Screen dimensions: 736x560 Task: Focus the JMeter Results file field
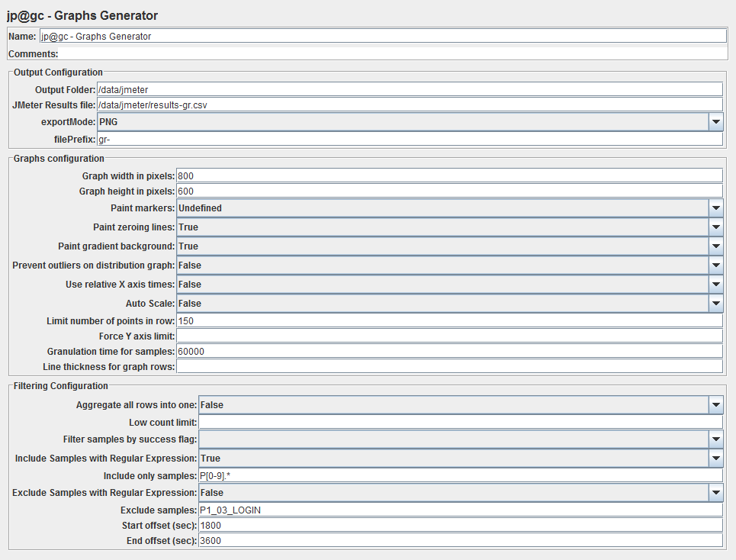pyautogui.click(x=410, y=105)
